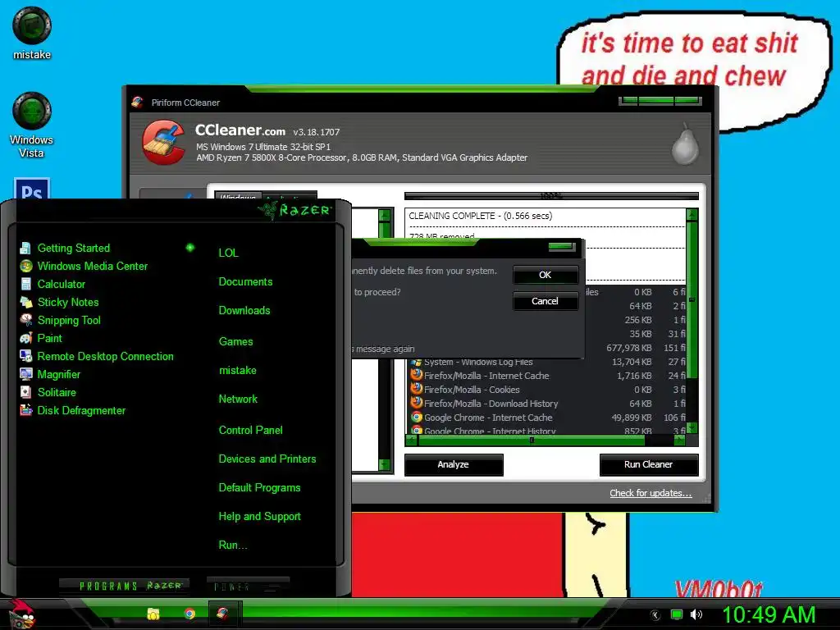Click the results list vertical scrollbar
This screenshot has height=630, width=840.
(x=692, y=322)
